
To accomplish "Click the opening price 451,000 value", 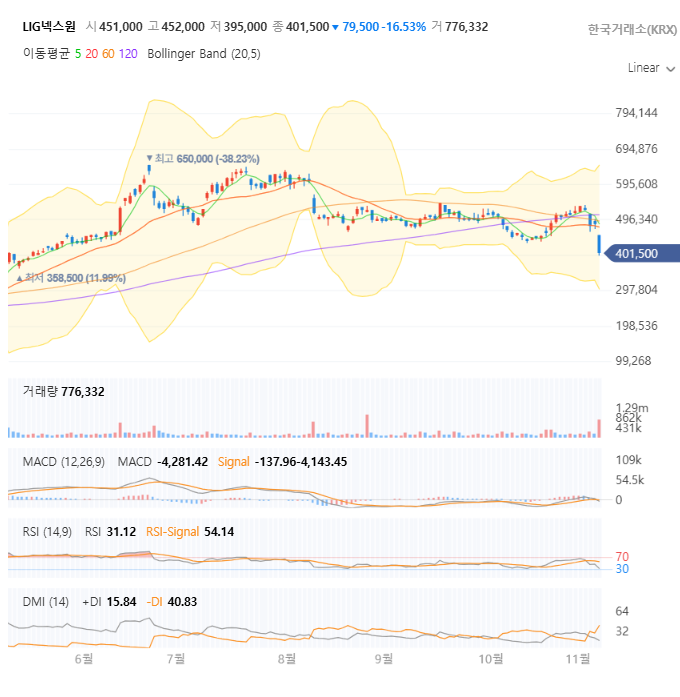I will 121,27.
